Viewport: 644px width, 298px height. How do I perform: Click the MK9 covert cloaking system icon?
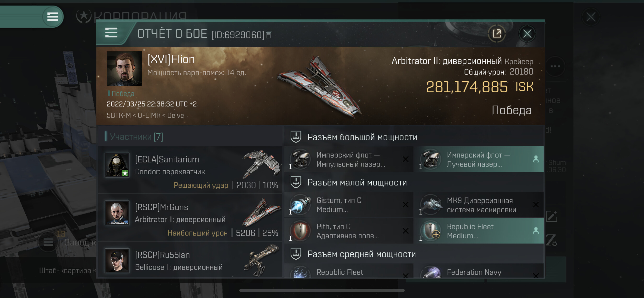click(x=431, y=205)
